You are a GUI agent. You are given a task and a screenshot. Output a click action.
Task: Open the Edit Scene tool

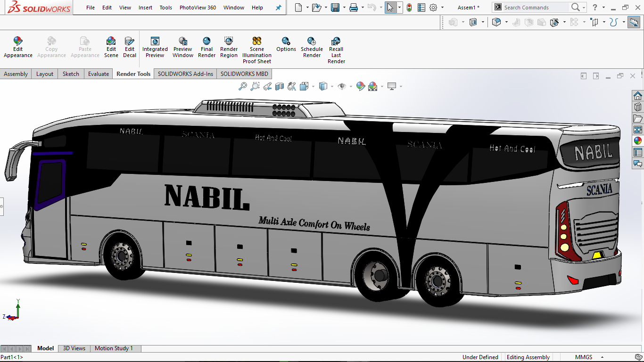(111, 47)
